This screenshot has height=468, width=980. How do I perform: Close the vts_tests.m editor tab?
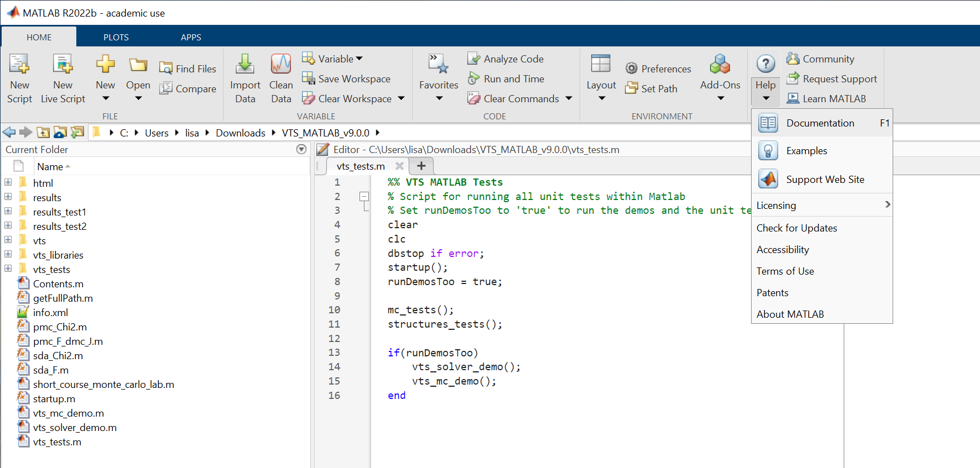399,166
